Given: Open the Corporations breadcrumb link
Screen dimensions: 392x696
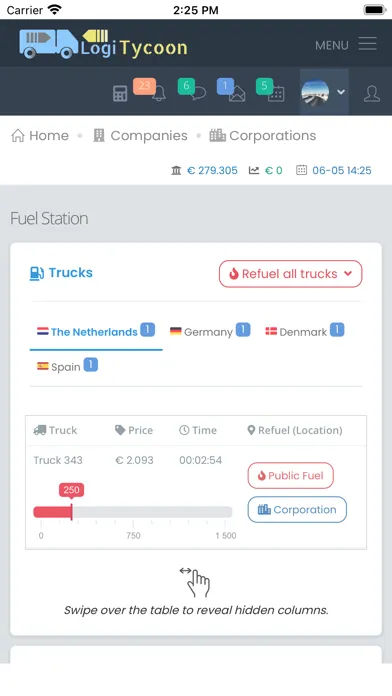Looking at the screenshot, I should (x=263, y=135).
